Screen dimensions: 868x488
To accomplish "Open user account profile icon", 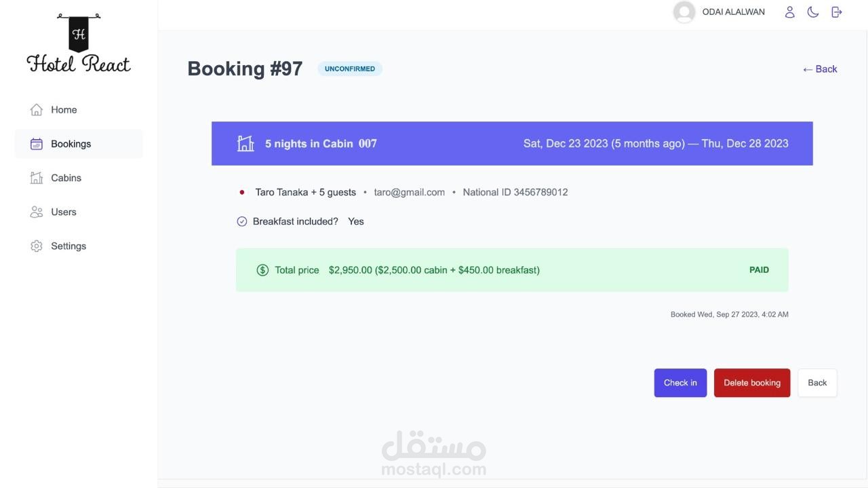I will (789, 12).
